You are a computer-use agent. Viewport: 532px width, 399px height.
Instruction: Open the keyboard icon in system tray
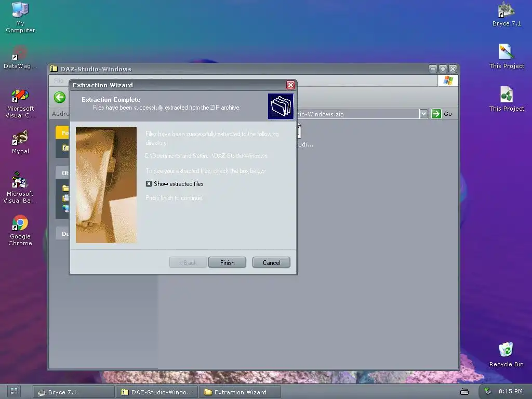click(464, 392)
